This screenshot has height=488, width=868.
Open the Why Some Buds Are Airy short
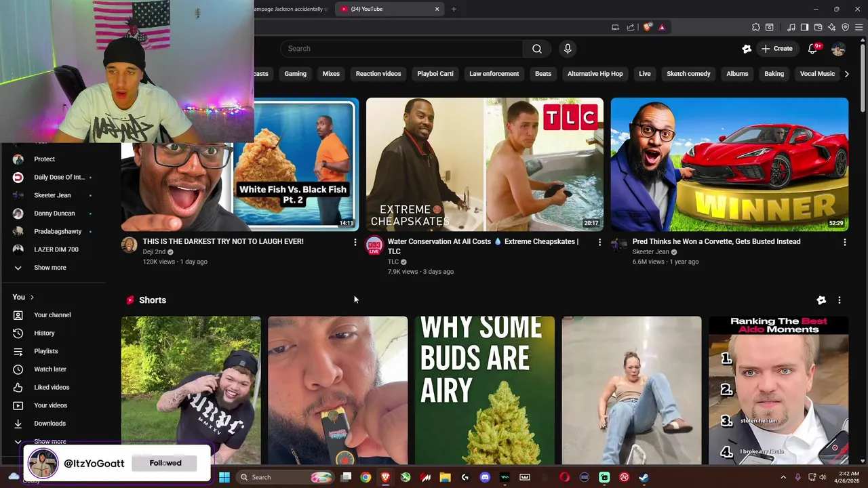[x=485, y=390]
